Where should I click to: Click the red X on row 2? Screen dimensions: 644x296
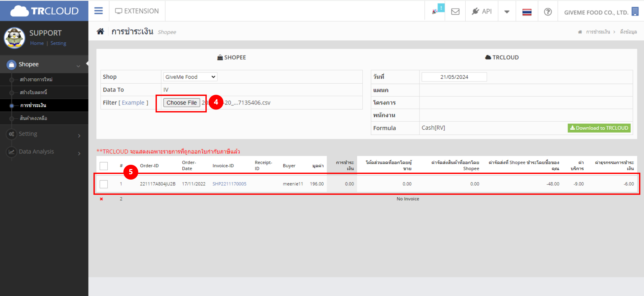101,199
